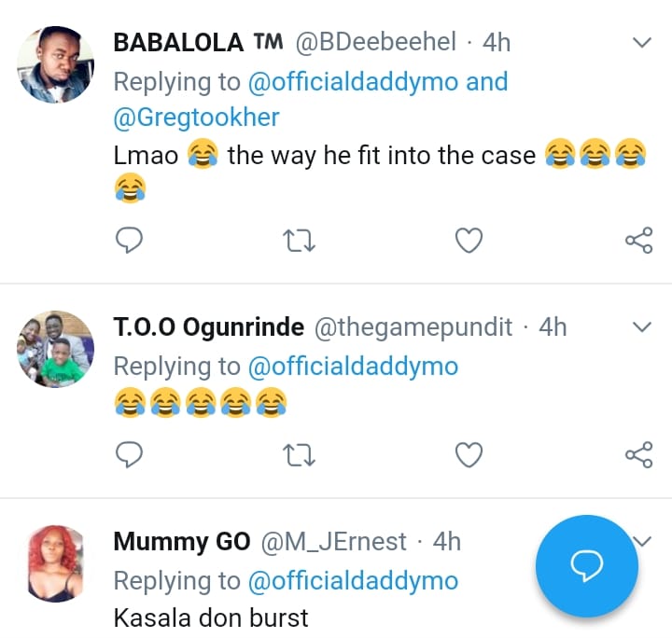Tap the blue floating reply button
Image resolution: width=672 pixels, height=638 pixels.
coord(587,565)
